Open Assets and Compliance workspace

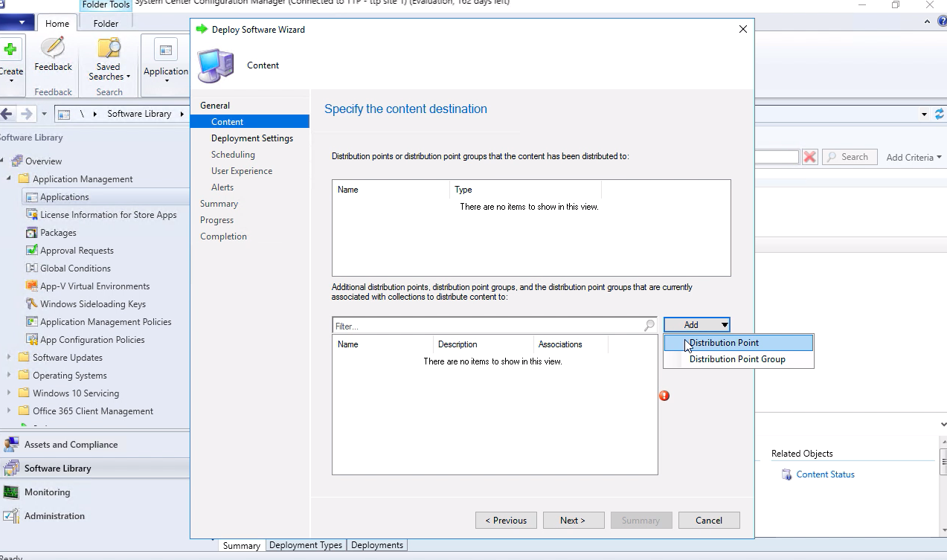[94, 445]
